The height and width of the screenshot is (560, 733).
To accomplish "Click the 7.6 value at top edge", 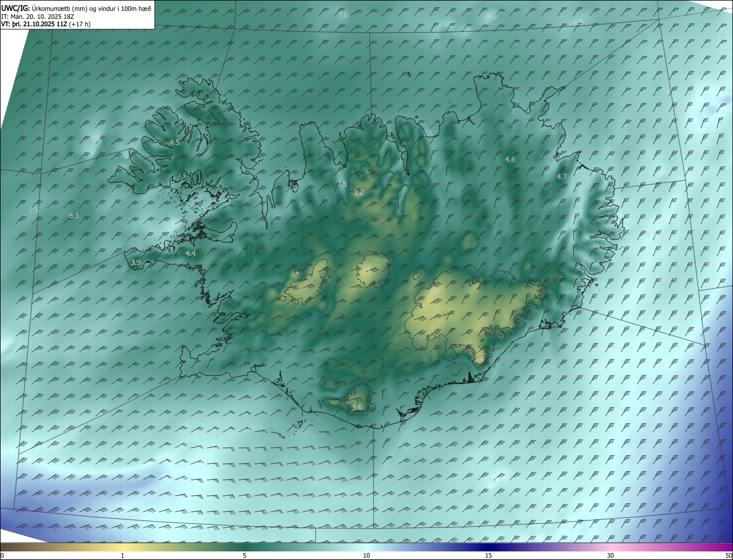I will pos(343,15).
